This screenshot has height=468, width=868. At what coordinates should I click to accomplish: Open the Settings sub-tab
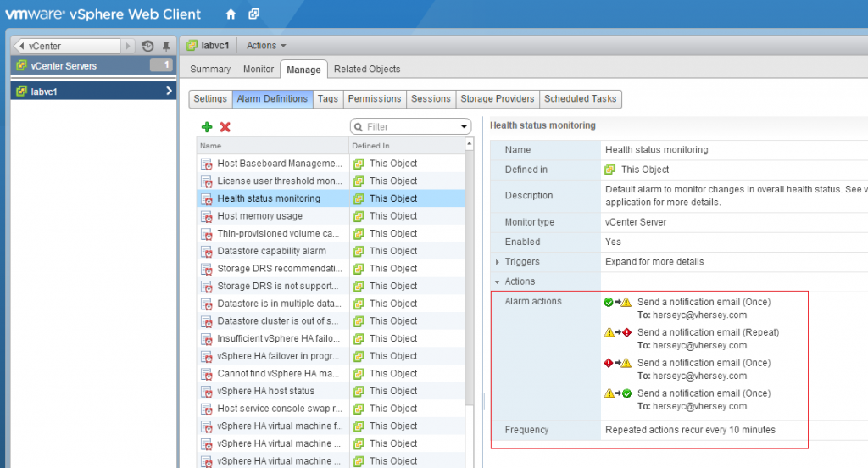[210, 98]
